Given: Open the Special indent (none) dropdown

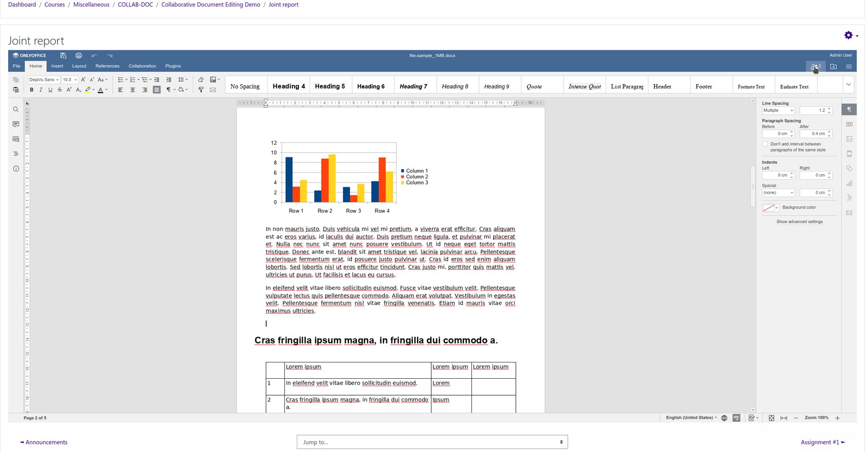Looking at the screenshot, I should [778, 193].
